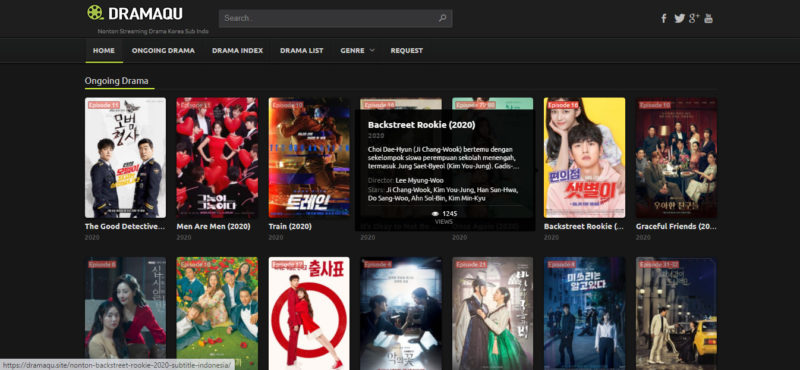Click Episode 16 badge on Backstreet Rookie poster
800x370 pixels.
(x=563, y=105)
